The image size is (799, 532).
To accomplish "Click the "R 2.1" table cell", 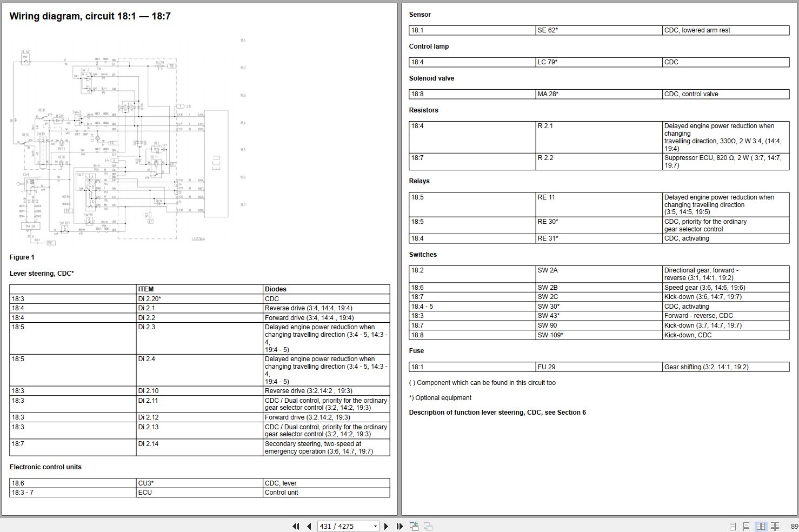I will pyautogui.click(x=599, y=137).
